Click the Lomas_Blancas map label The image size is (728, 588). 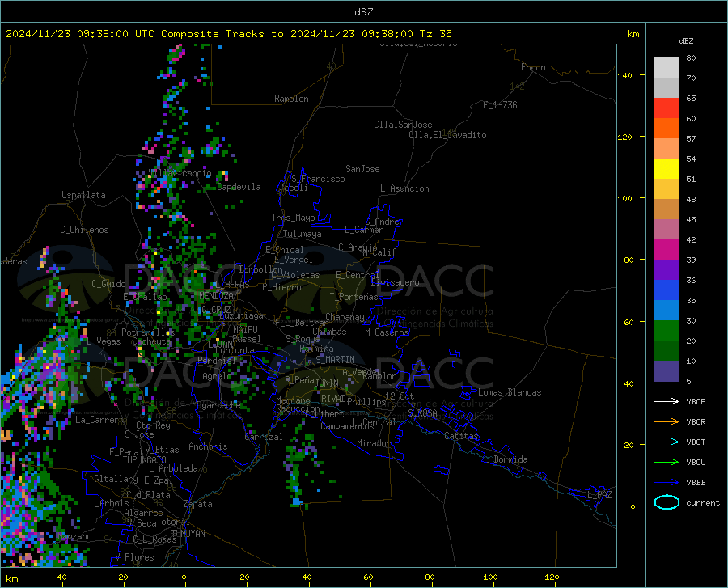click(x=510, y=392)
